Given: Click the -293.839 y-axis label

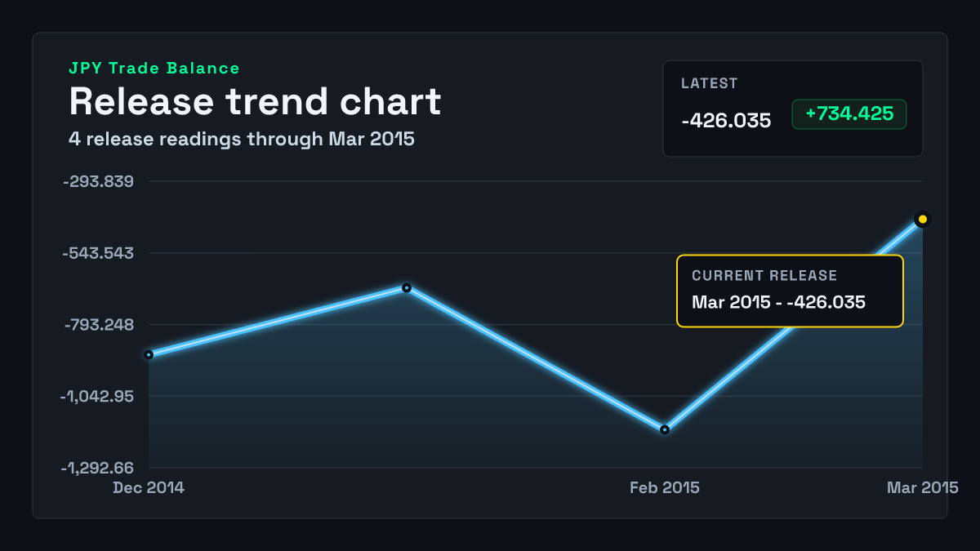Looking at the screenshot, I should [99, 181].
